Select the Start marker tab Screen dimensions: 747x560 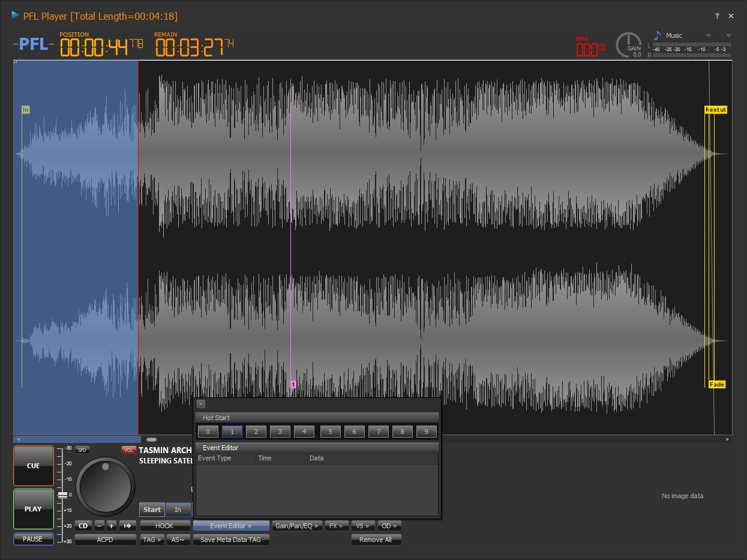[x=152, y=510]
